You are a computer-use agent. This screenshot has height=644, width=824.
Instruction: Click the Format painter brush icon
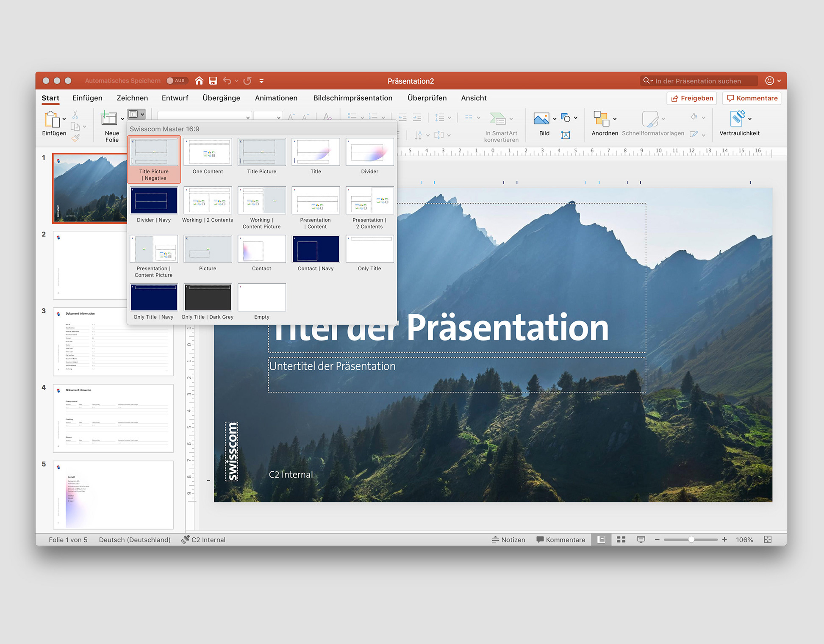point(75,138)
